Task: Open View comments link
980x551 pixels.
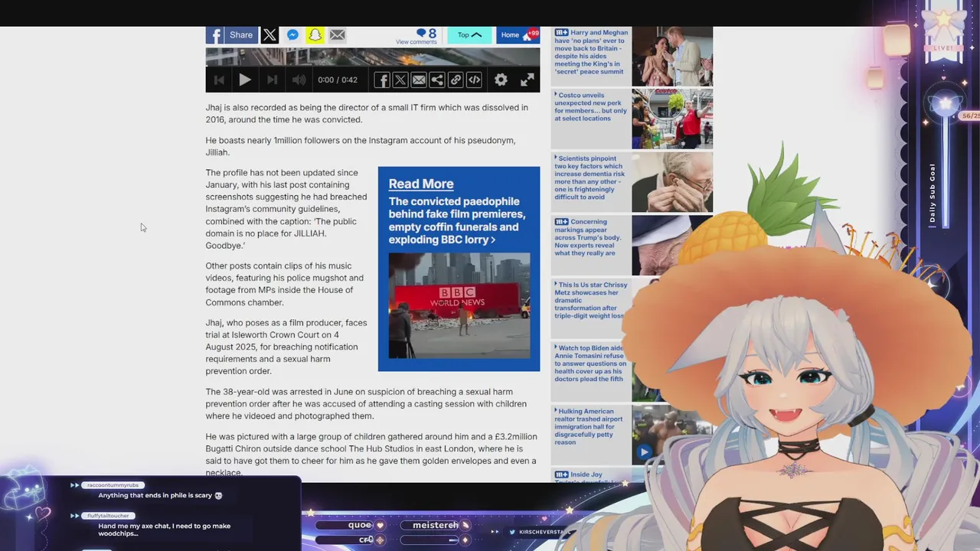Action: coord(416,42)
